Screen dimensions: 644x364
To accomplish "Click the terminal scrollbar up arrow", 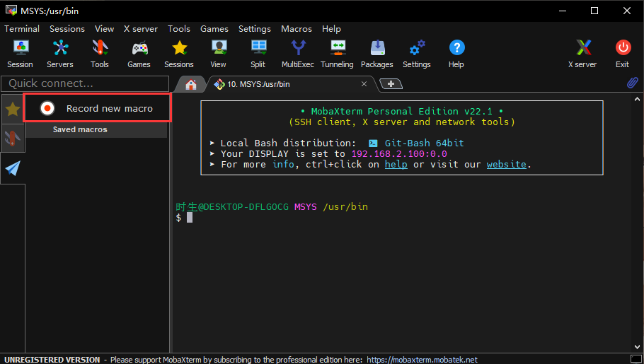I will click(637, 99).
